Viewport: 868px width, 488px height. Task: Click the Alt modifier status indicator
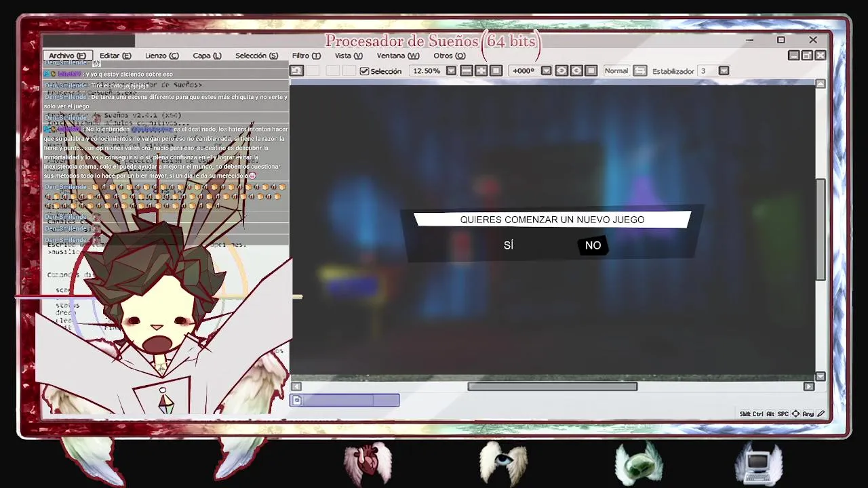[770, 414]
